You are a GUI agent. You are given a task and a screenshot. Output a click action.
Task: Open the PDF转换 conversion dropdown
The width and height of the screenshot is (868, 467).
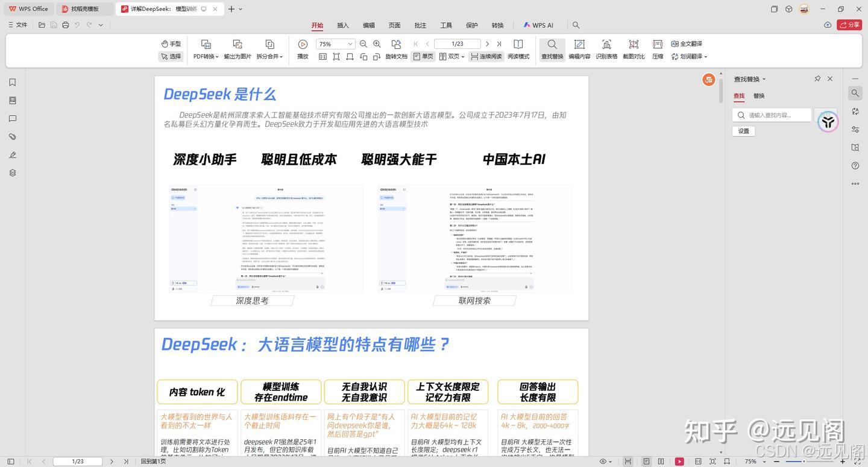point(206,49)
